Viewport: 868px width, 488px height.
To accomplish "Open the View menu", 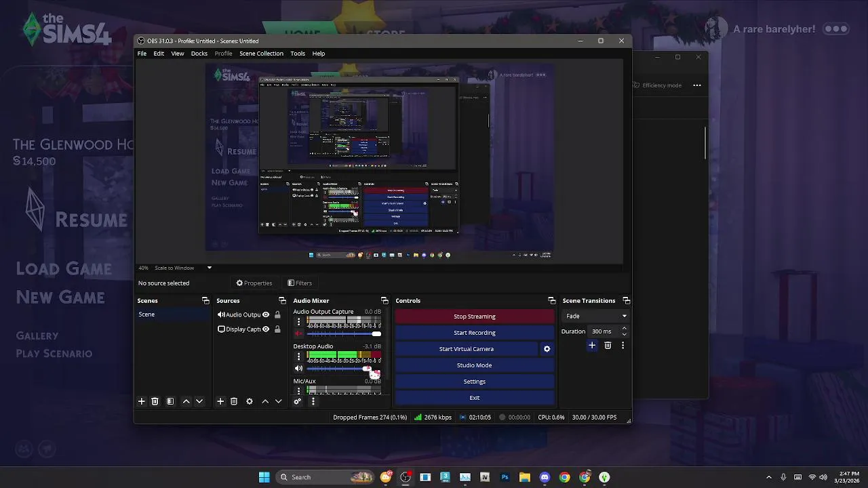I will point(177,54).
